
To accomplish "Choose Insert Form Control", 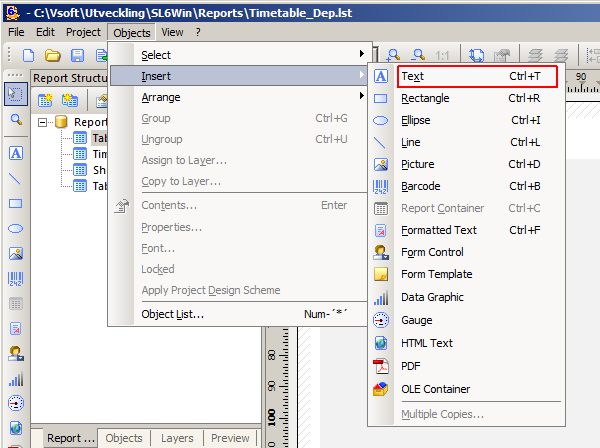I will [x=466, y=253].
